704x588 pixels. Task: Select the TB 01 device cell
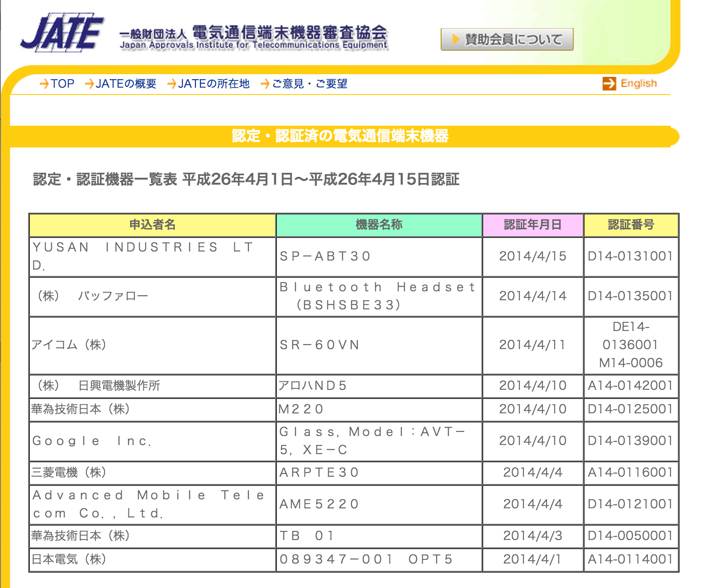[x=379, y=536]
